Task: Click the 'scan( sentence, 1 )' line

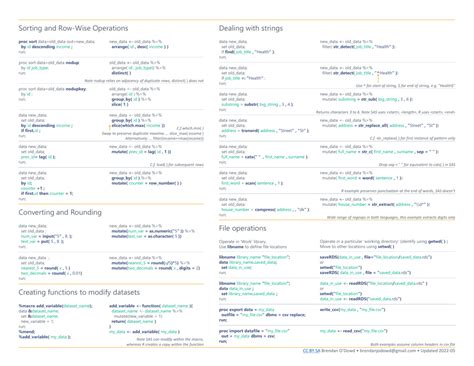Action: [x=252, y=183]
